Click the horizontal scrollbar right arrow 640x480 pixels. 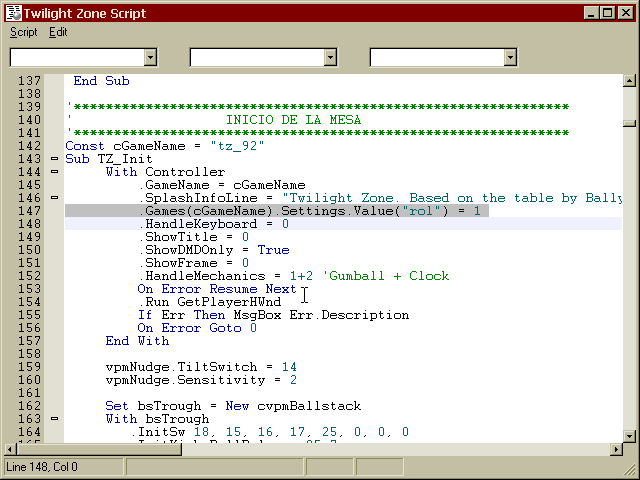click(x=616, y=449)
